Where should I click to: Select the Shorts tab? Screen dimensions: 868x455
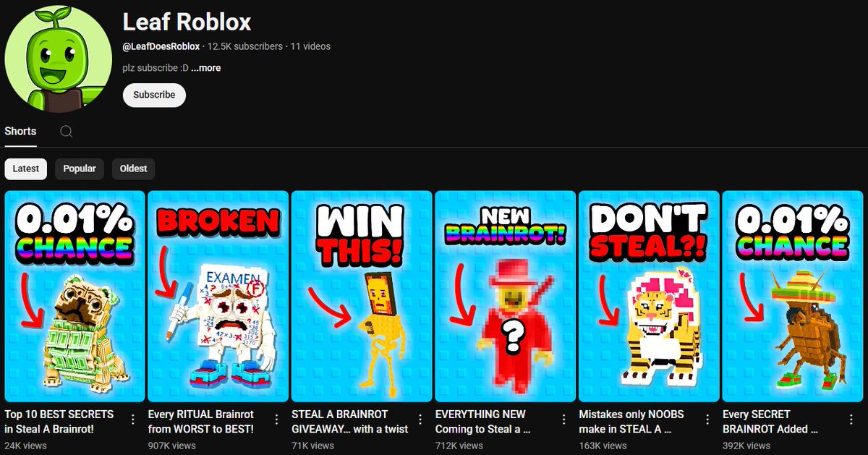[x=20, y=131]
